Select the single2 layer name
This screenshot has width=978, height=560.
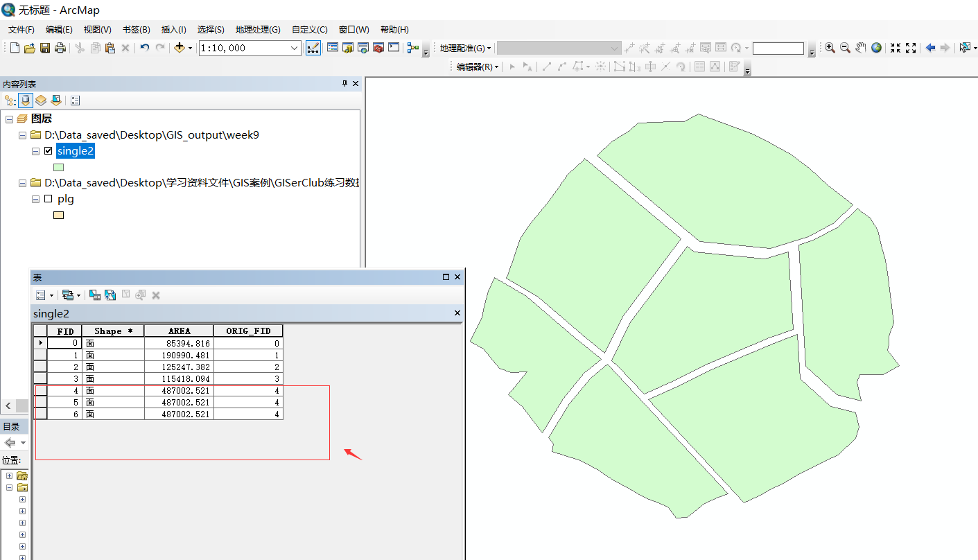click(76, 151)
